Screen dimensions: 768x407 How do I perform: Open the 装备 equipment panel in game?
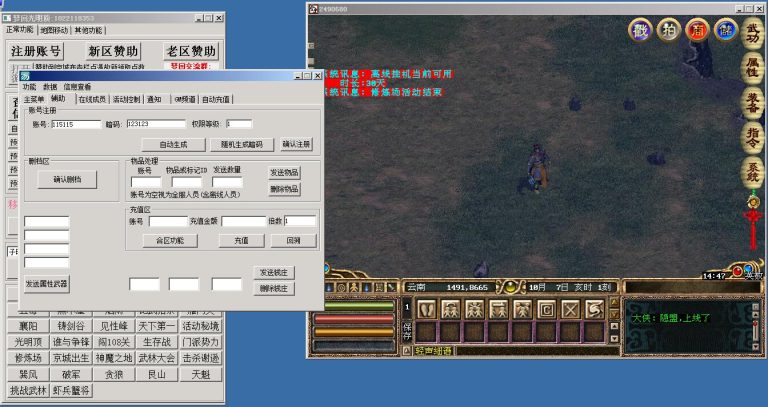(x=752, y=102)
